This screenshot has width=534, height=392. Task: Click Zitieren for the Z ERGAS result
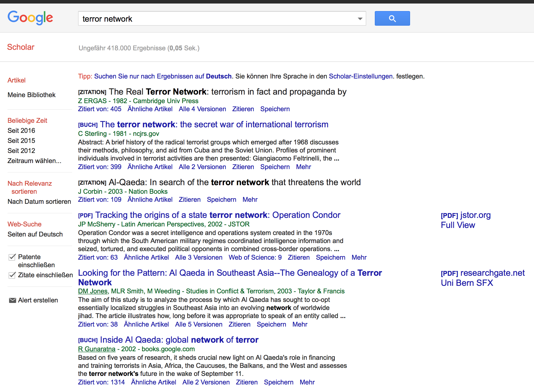click(x=243, y=109)
